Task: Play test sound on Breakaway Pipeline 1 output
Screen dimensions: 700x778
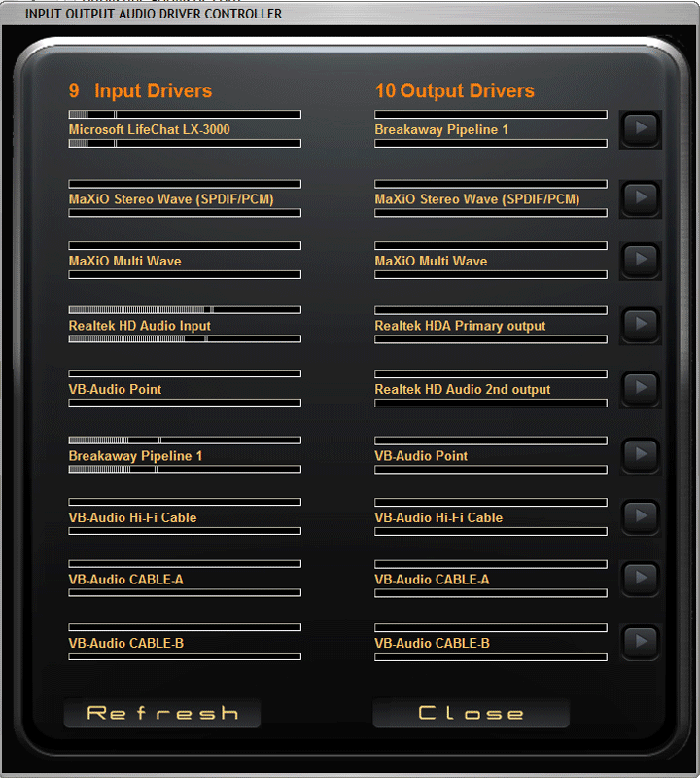Action: point(640,128)
